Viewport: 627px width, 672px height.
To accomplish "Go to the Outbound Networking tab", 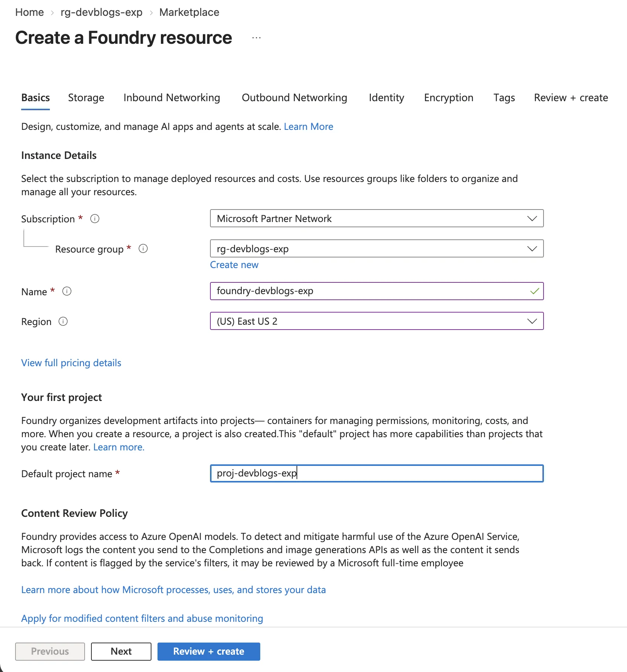I will click(295, 98).
